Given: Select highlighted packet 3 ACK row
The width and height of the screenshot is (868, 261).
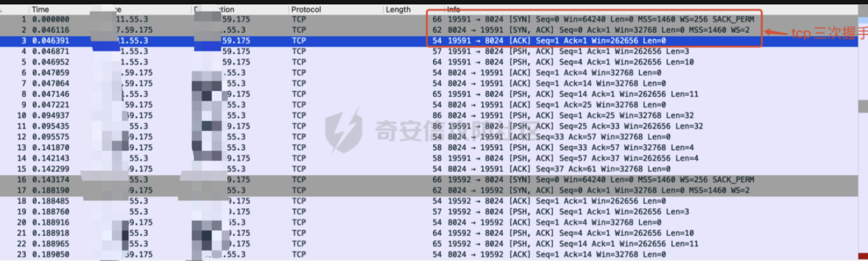Looking at the screenshot, I should [547, 40].
